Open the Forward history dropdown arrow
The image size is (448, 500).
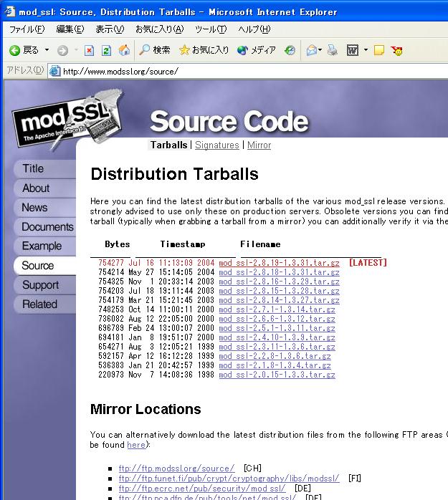click(x=76, y=50)
